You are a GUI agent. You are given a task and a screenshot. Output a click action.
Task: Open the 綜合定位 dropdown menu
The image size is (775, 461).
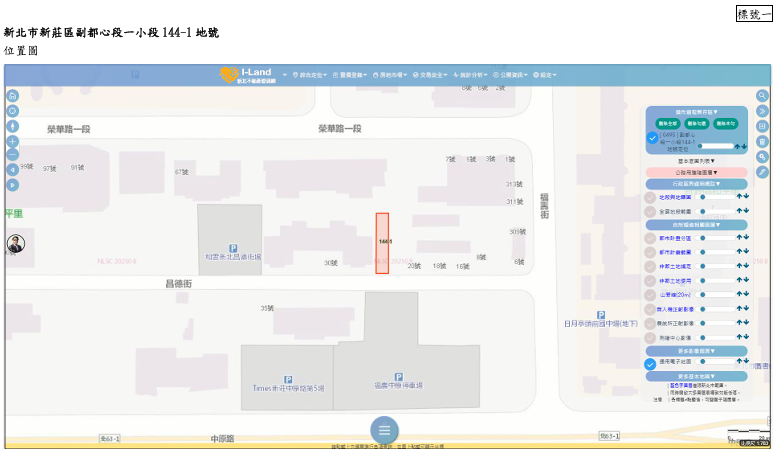(x=306, y=75)
